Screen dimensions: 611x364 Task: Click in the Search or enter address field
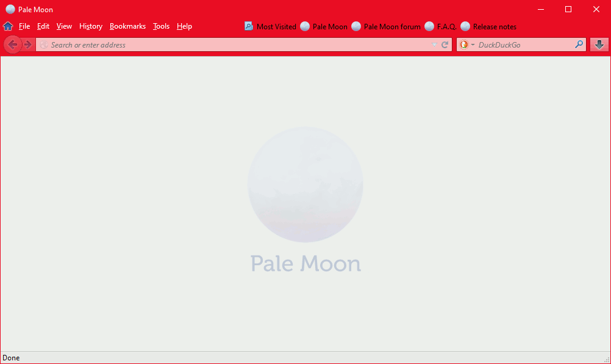pyautogui.click(x=232, y=45)
